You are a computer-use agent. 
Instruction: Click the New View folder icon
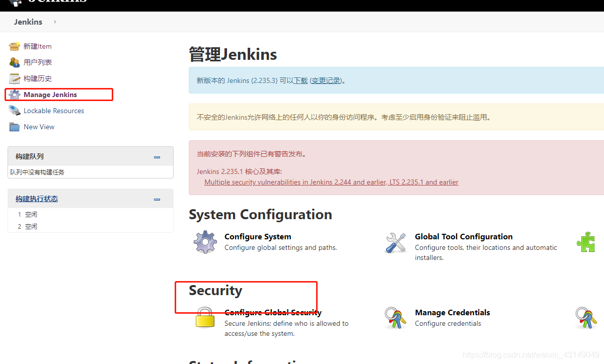point(14,127)
